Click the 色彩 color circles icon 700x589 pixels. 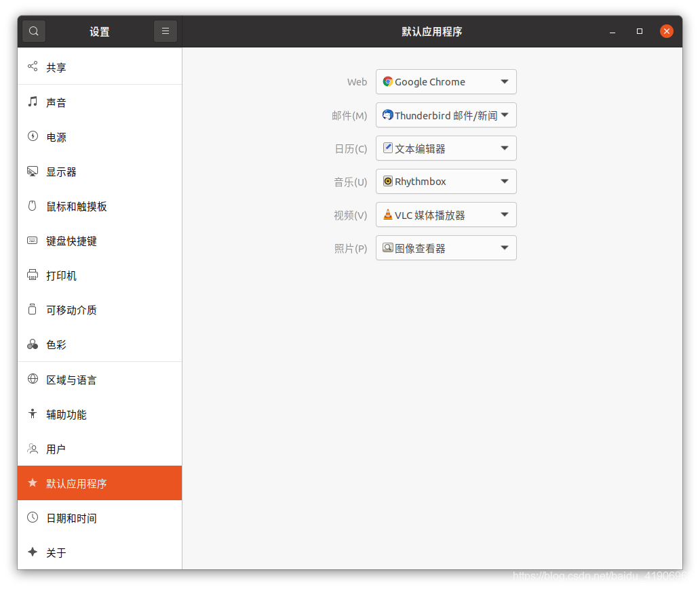[x=33, y=344]
